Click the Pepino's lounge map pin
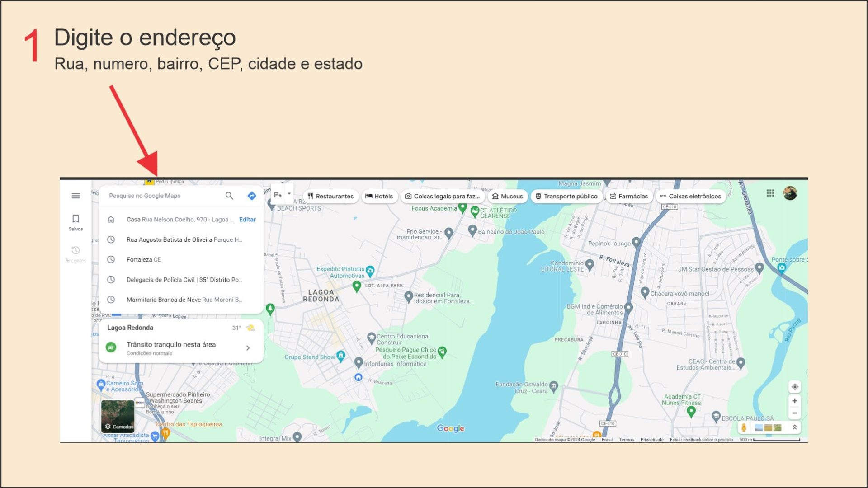This screenshot has height=488, width=868. click(x=636, y=243)
